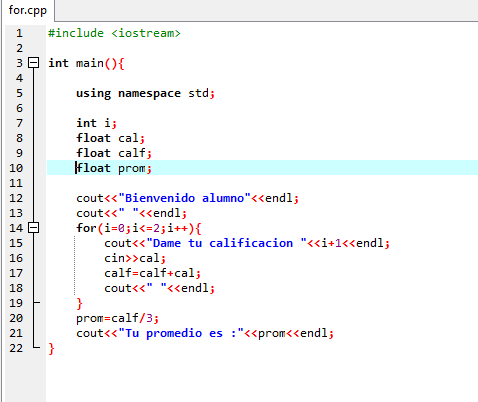Click 'using namespace std;' statement

pos(145,93)
